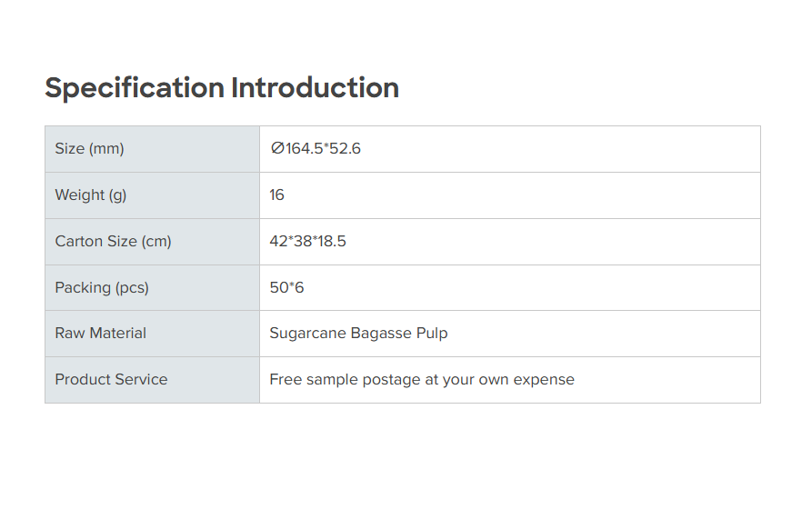Click the word "Introduction" in the heading
This screenshot has height=509, width=812.
tap(315, 88)
